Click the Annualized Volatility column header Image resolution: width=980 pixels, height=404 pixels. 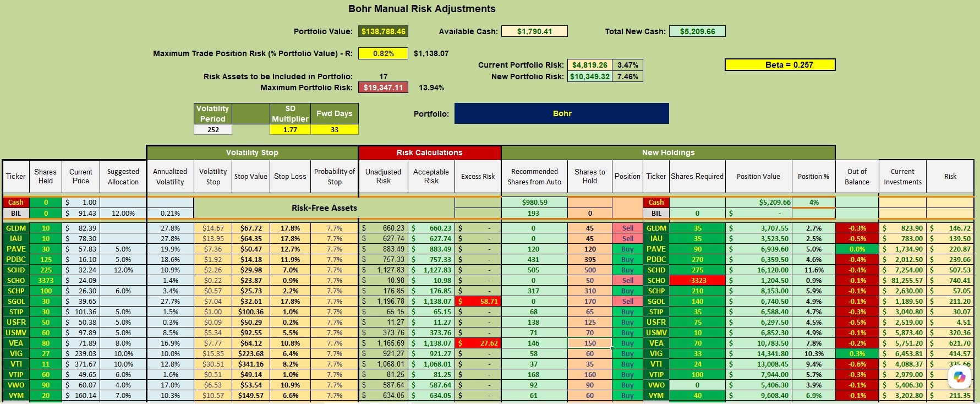pos(170,177)
